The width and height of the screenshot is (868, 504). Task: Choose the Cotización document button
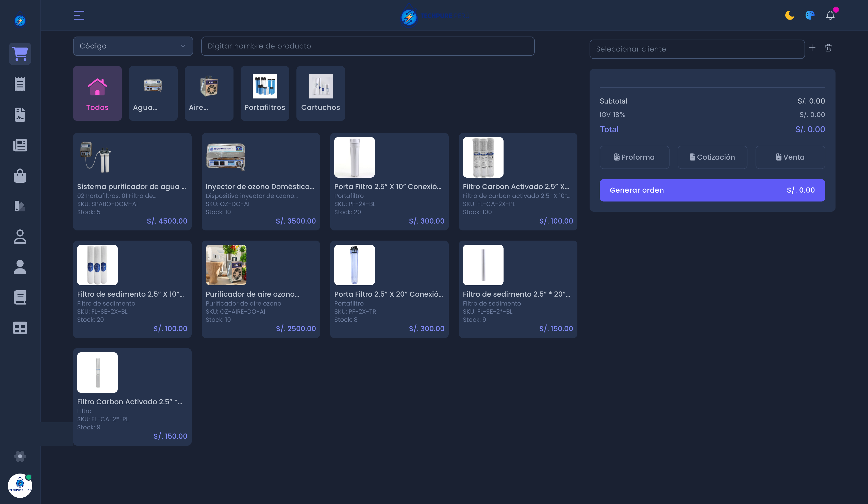point(712,157)
